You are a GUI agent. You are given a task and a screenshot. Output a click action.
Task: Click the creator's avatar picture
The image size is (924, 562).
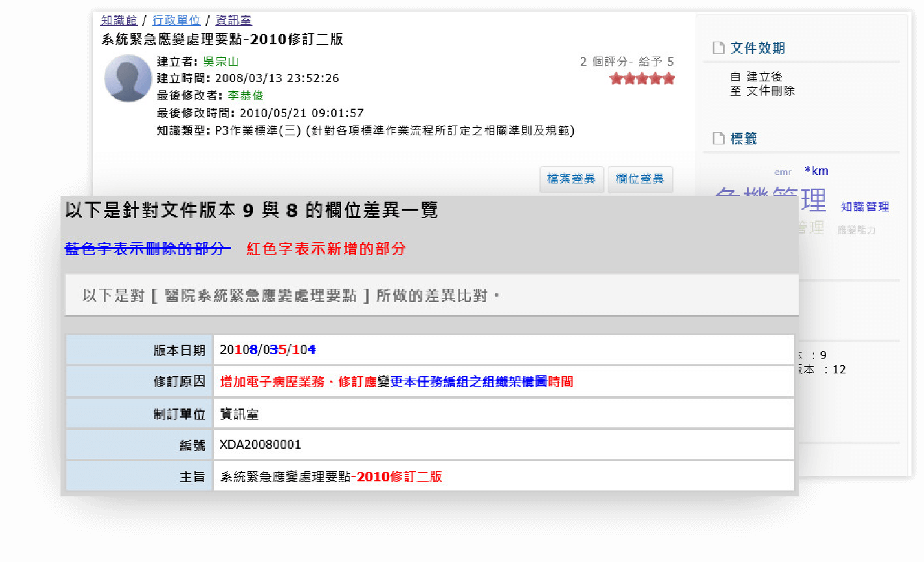pyautogui.click(x=128, y=78)
